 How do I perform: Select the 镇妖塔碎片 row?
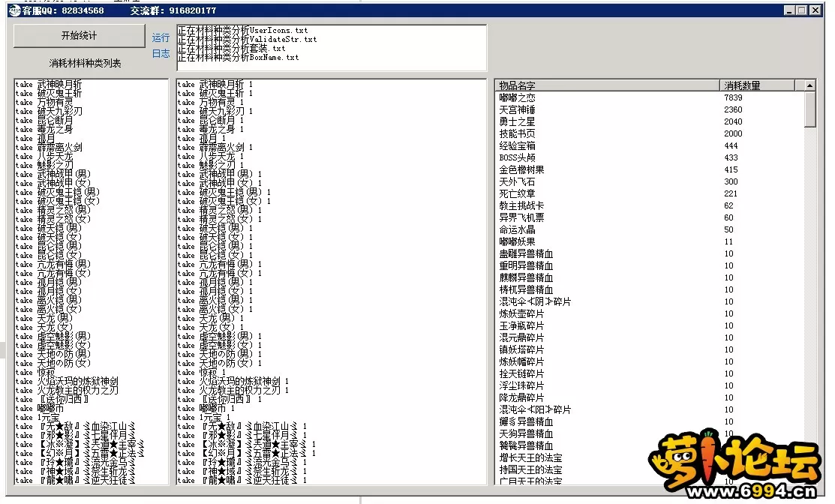coord(650,349)
